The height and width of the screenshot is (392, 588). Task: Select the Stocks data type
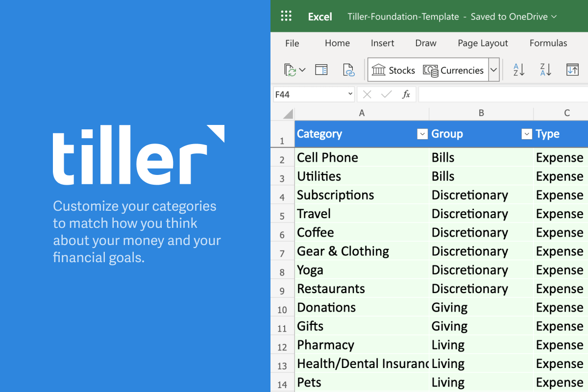tap(393, 70)
